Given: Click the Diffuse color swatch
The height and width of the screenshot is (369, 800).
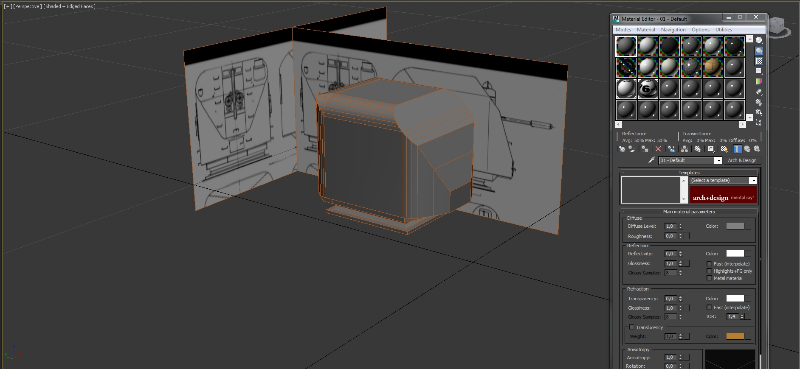Looking at the screenshot, I should pyautogui.click(x=735, y=226).
